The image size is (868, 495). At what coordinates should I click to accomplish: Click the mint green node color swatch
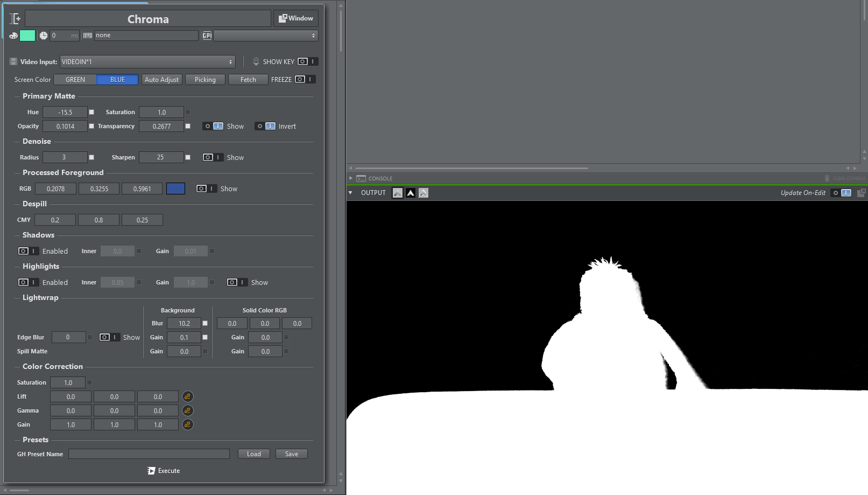pos(27,36)
